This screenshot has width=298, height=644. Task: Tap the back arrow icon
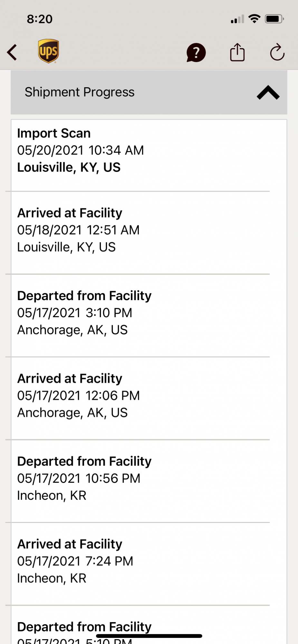[x=12, y=52]
